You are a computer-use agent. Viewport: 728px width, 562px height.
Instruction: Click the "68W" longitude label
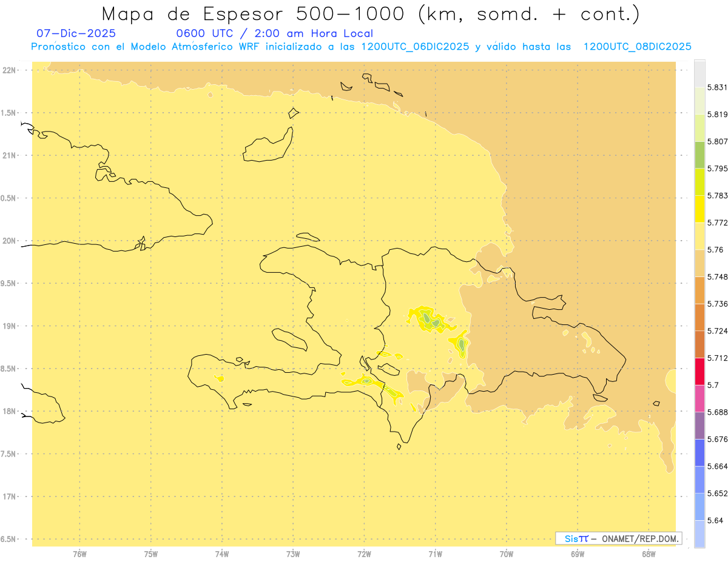tap(649, 554)
